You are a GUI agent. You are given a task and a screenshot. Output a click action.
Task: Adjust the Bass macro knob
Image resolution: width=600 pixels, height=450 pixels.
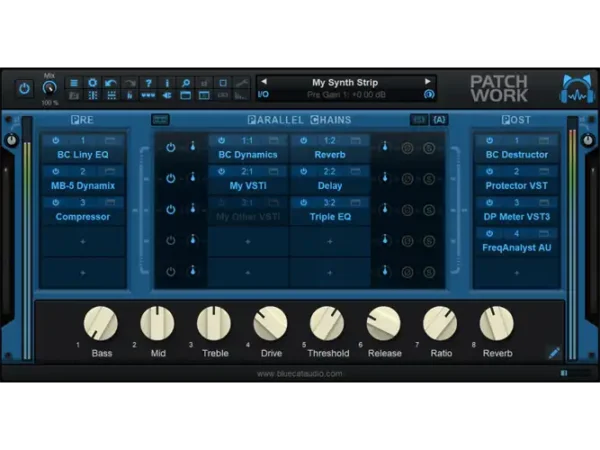pyautogui.click(x=101, y=323)
